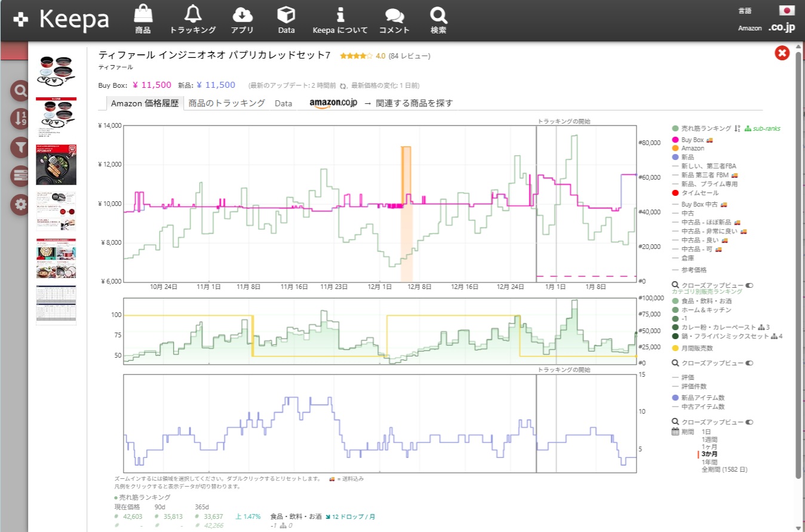The image size is (805, 532).
Task: Open the Data cube icon
Action: (287, 19)
